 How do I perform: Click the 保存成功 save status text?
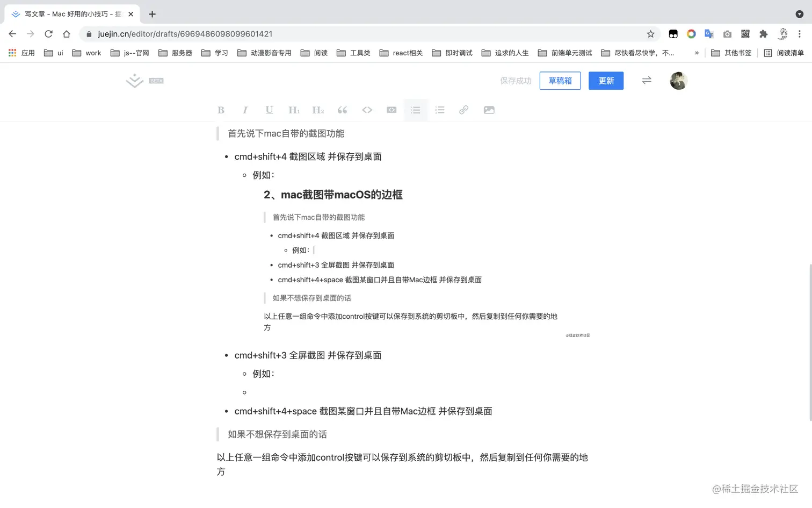click(x=516, y=81)
